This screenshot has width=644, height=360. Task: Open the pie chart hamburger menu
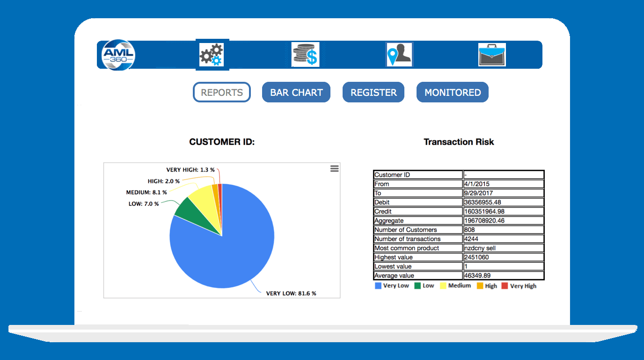334,169
